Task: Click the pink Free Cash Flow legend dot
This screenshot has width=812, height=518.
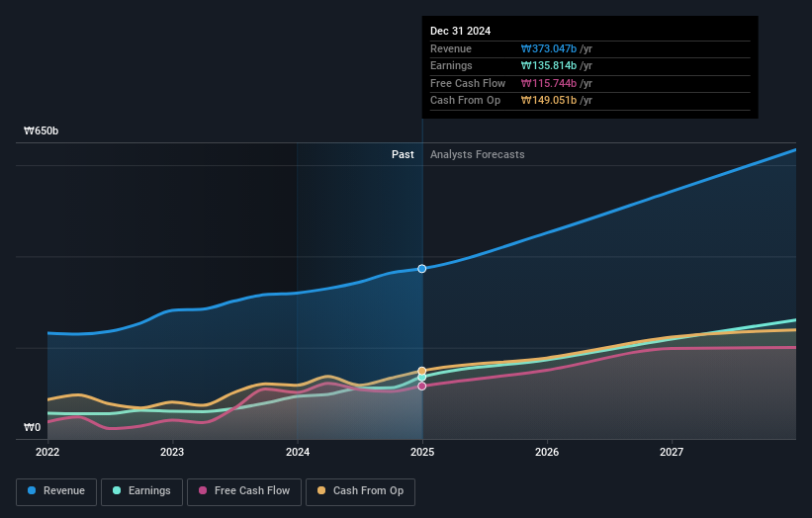Action: tap(203, 490)
